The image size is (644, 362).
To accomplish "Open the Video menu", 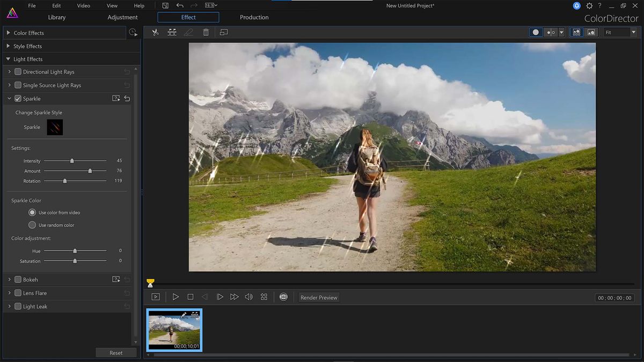I will point(83,5).
